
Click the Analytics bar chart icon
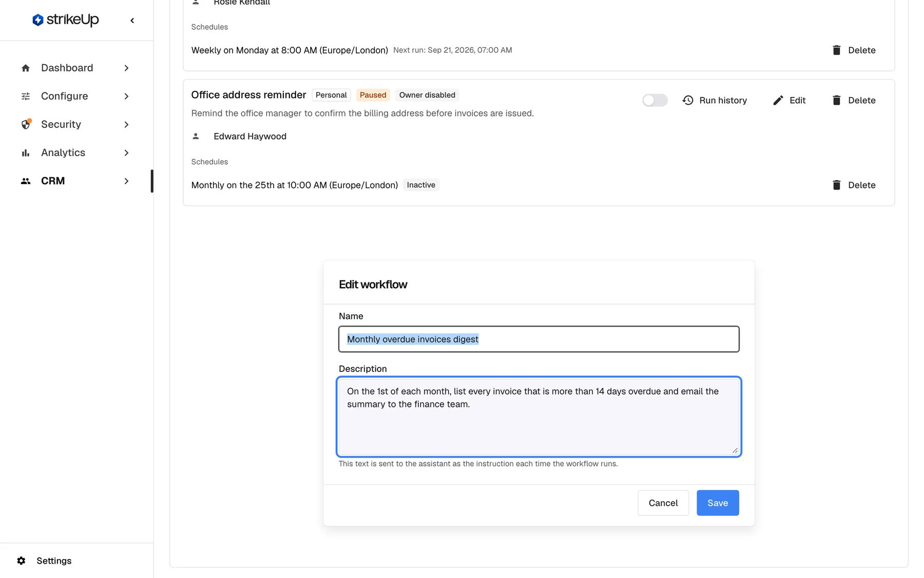[x=26, y=153]
